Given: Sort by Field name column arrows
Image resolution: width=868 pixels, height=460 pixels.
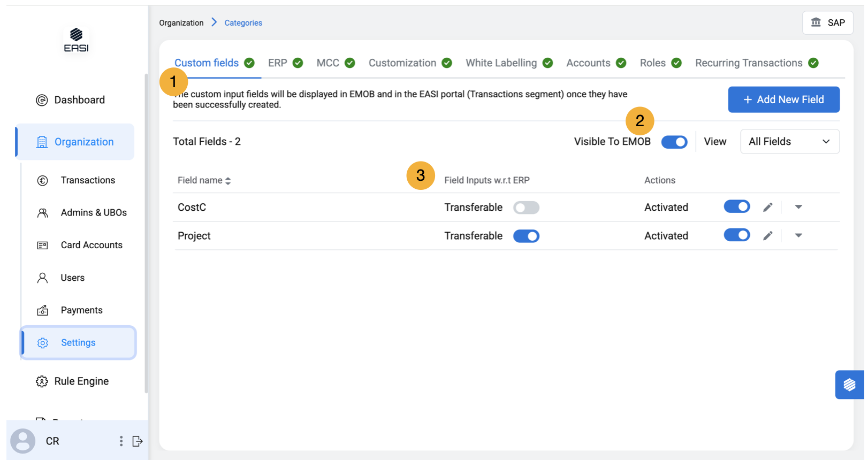Looking at the screenshot, I should coord(228,181).
